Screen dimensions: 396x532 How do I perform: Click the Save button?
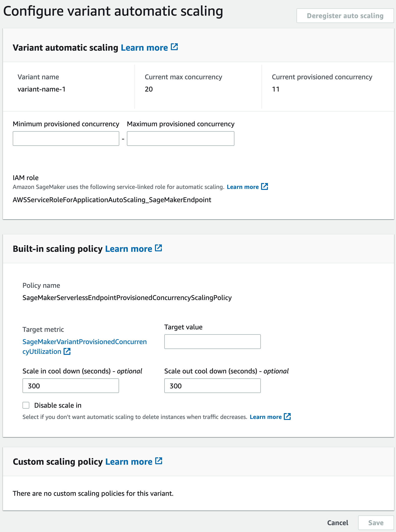376,523
